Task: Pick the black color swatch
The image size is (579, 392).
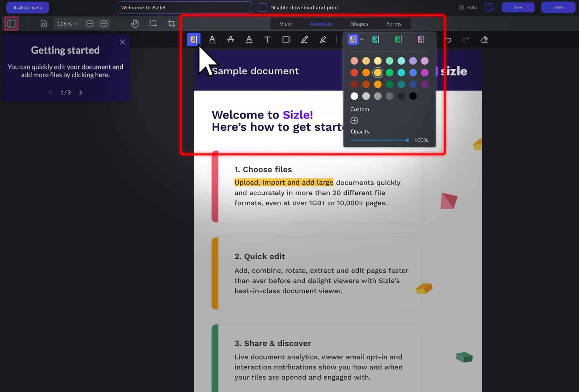Action: (413, 96)
